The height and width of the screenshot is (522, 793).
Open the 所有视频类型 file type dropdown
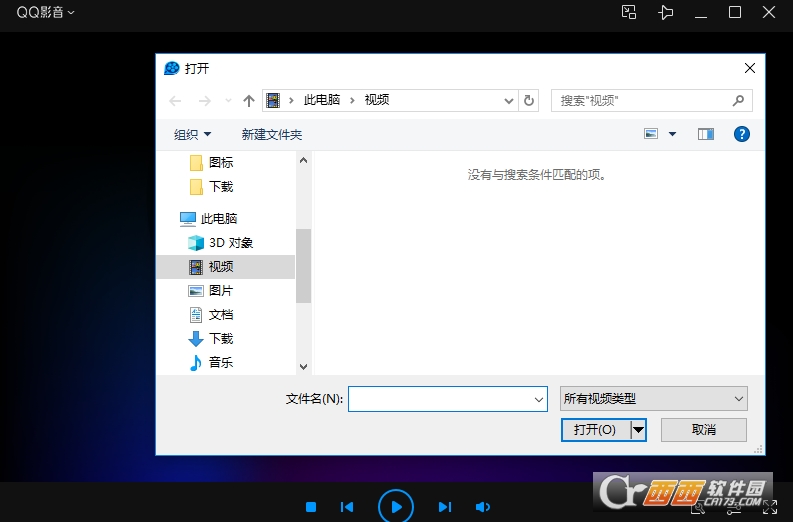coord(653,399)
